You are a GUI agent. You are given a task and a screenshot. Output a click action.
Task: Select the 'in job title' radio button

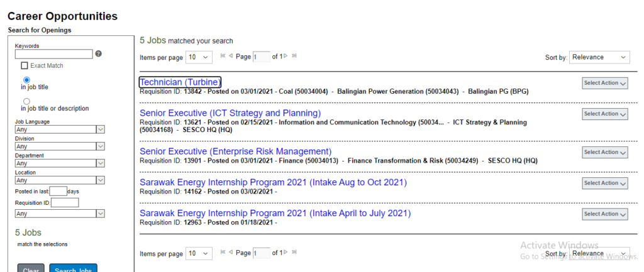coord(26,80)
